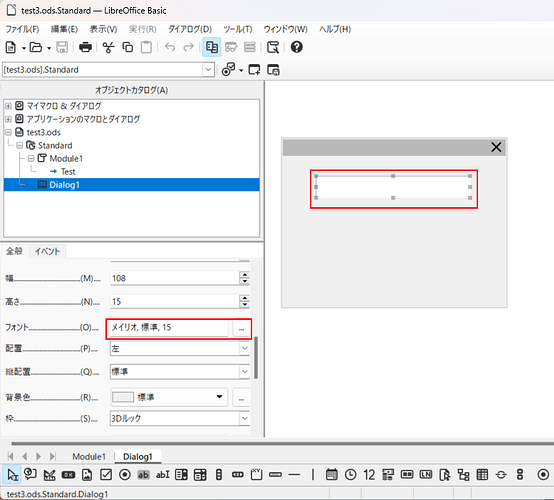Open the 背景色 color swatch dropdown
This screenshot has width=554, height=500.
click(219, 397)
